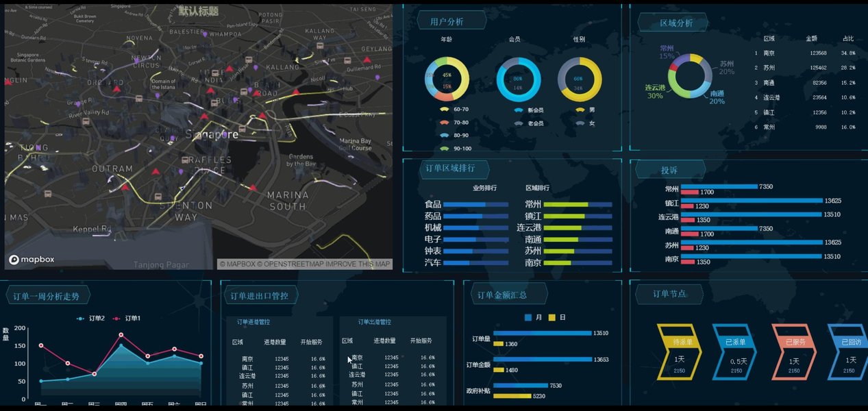Toggle the 订单2 line in chart legend
The image size is (868, 411).
91,319
